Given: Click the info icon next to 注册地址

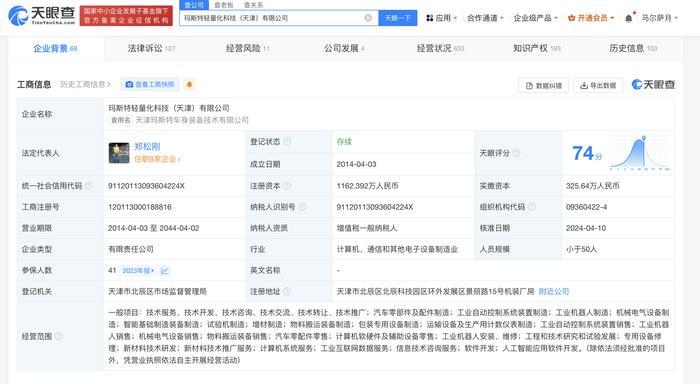Looking at the screenshot, I should coord(287,291).
